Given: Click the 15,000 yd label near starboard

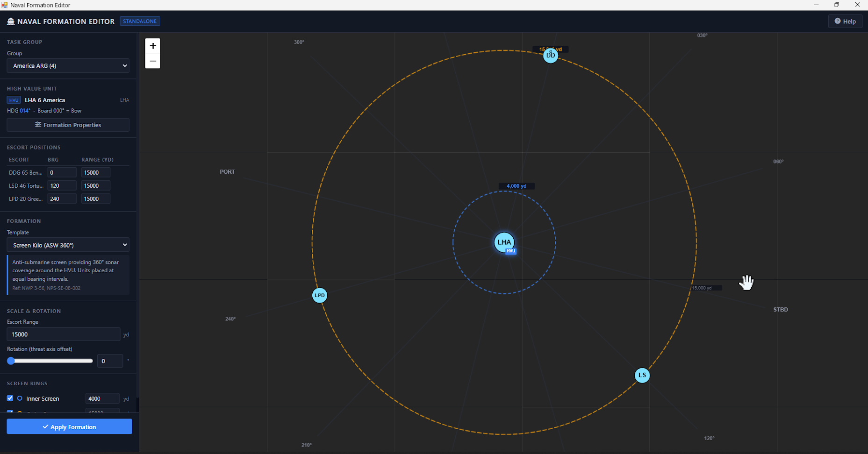Looking at the screenshot, I should click(x=702, y=288).
